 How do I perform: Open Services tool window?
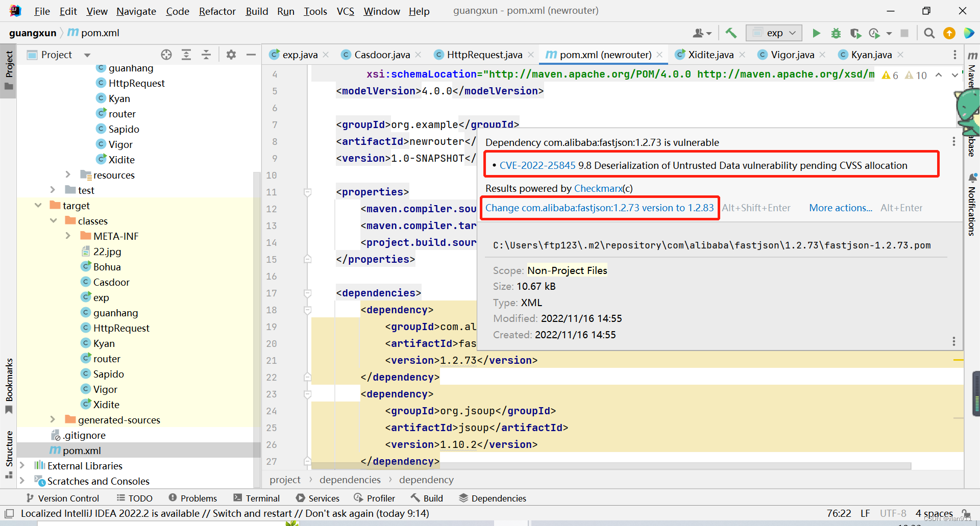pos(317,498)
